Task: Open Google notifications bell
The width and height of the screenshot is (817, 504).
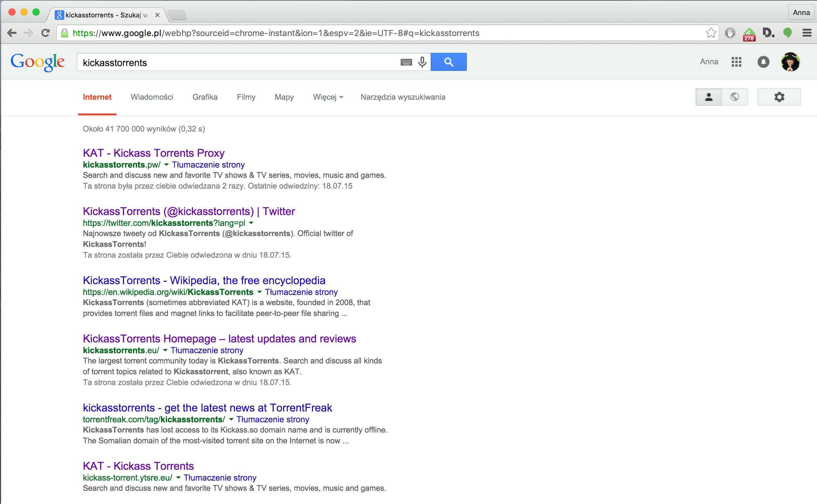Action: [763, 62]
